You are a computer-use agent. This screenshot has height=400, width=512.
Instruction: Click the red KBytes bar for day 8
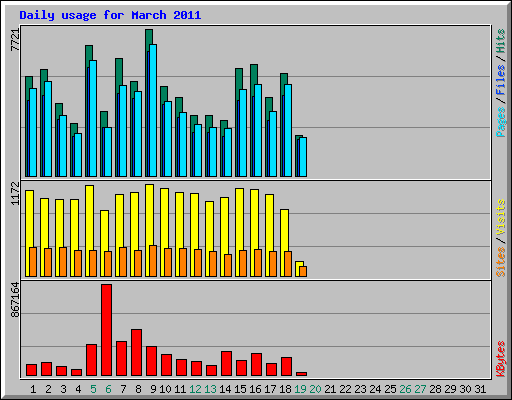[x=137, y=353]
